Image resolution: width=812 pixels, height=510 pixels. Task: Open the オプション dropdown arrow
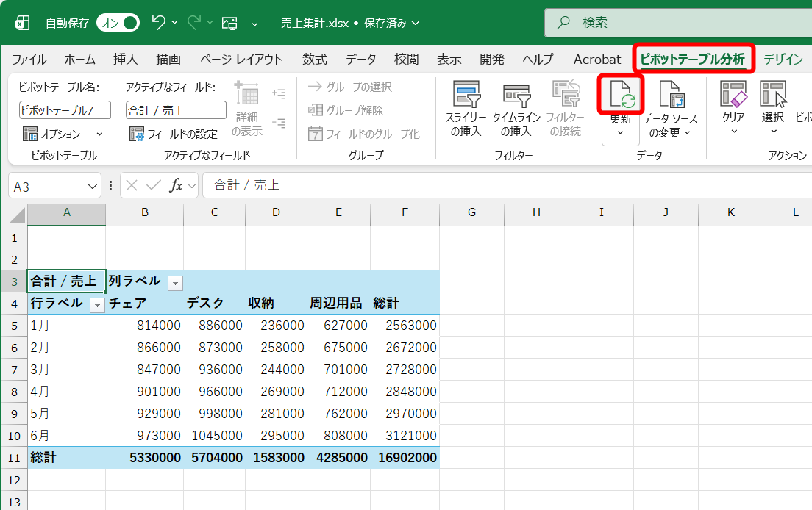(x=99, y=134)
